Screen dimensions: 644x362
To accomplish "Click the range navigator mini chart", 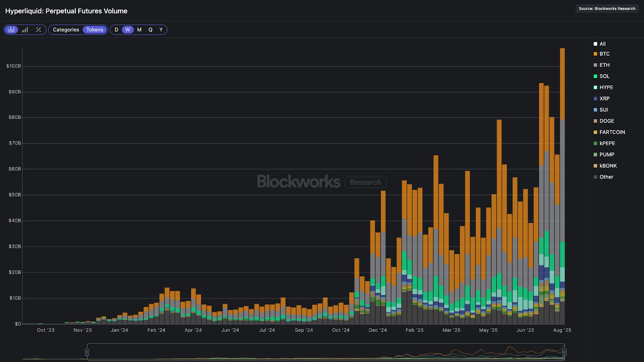I will coord(326,352).
